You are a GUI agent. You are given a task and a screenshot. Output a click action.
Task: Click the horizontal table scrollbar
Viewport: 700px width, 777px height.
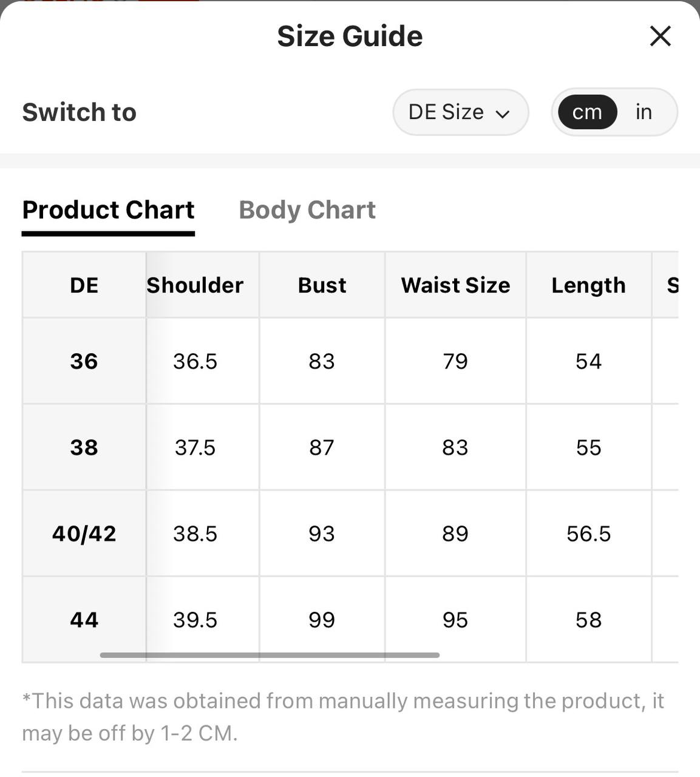[270, 655]
